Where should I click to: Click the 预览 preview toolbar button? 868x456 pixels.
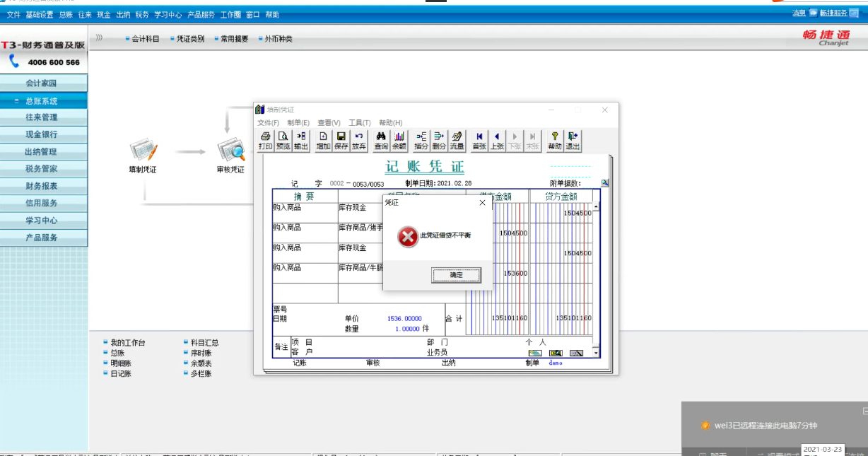[283, 141]
